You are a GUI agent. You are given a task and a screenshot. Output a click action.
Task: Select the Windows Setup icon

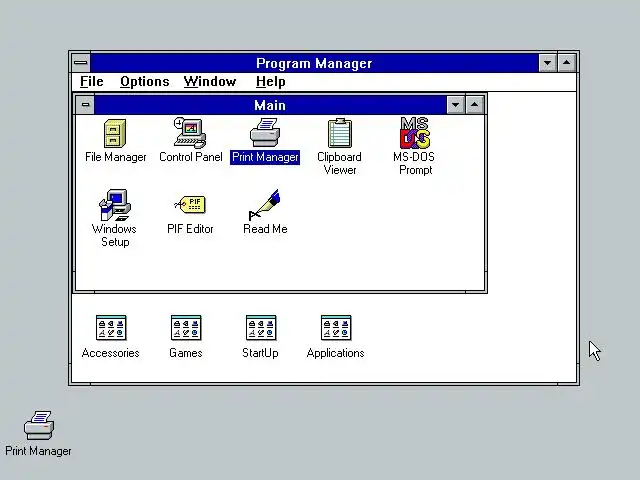click(115, 205)
